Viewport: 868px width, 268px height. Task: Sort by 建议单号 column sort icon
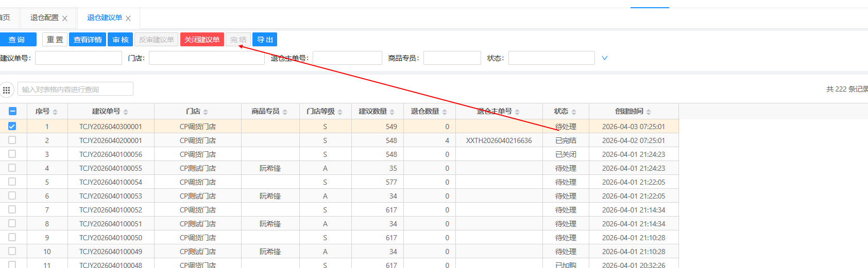tap(126, 112)
